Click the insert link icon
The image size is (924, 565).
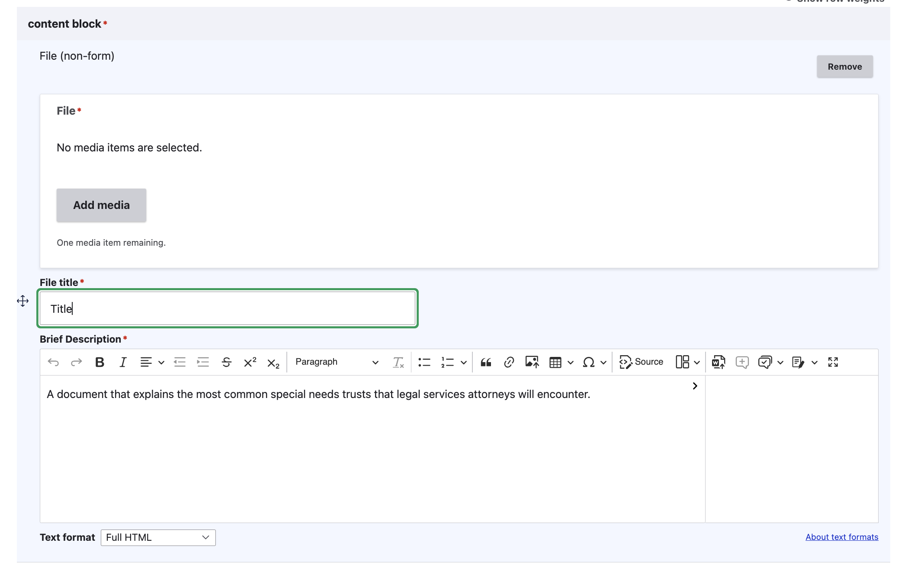pos(509,362)
